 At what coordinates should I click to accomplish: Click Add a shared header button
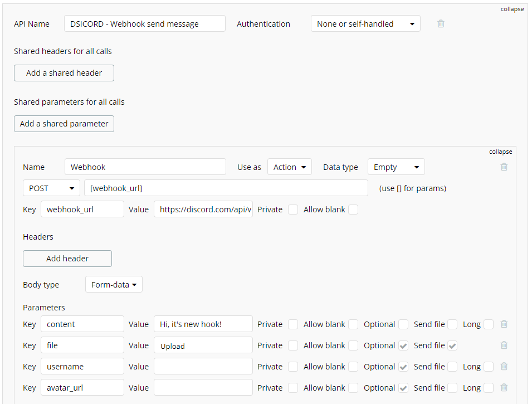coord(64,73)
